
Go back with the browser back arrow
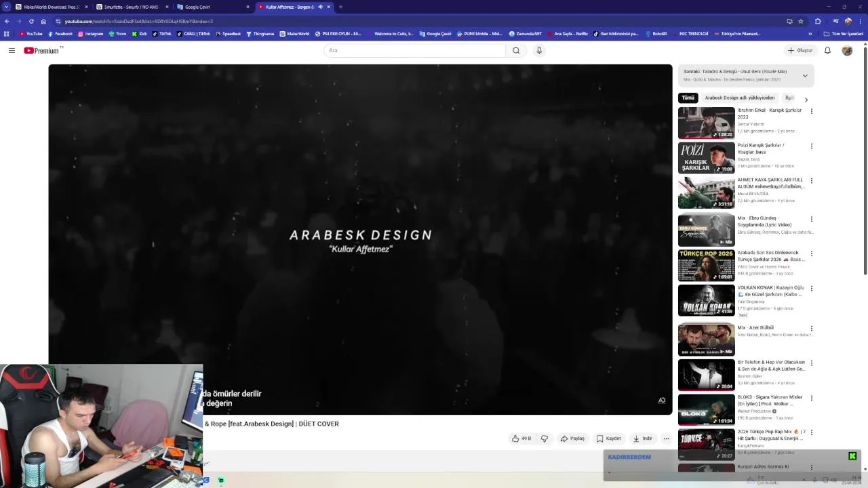[7, 21]
